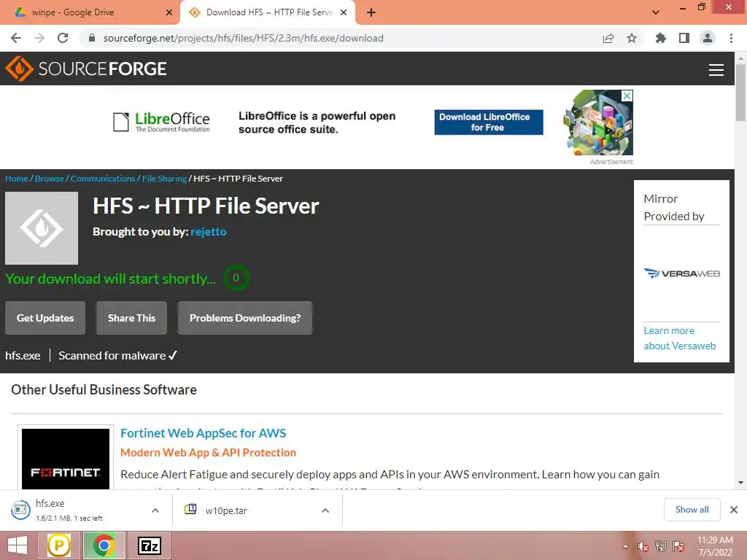Open the yellow P taskbar app
This screenshot has height=560, width=747.
(x=59, y=545)
